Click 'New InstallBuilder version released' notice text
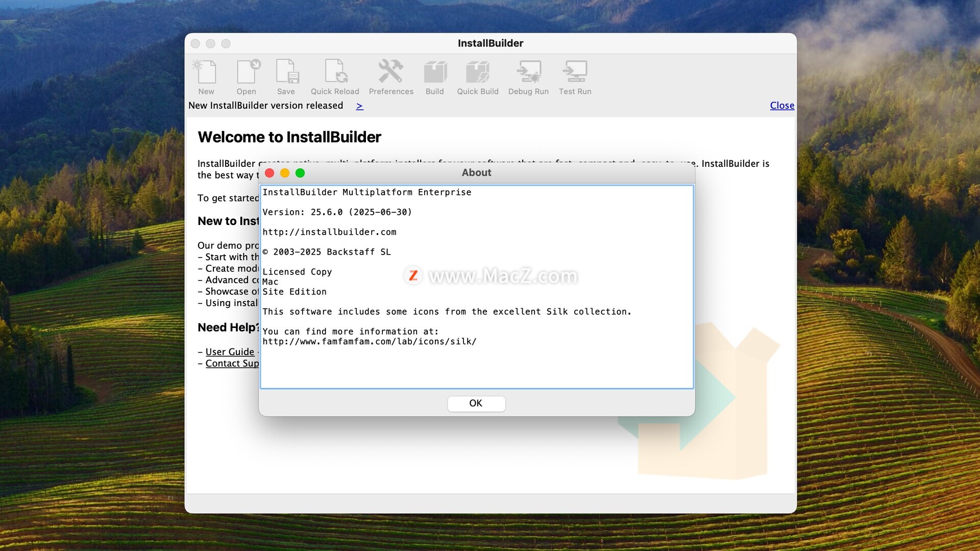Screen dimensions: 980x551 (x=265, y=106)
